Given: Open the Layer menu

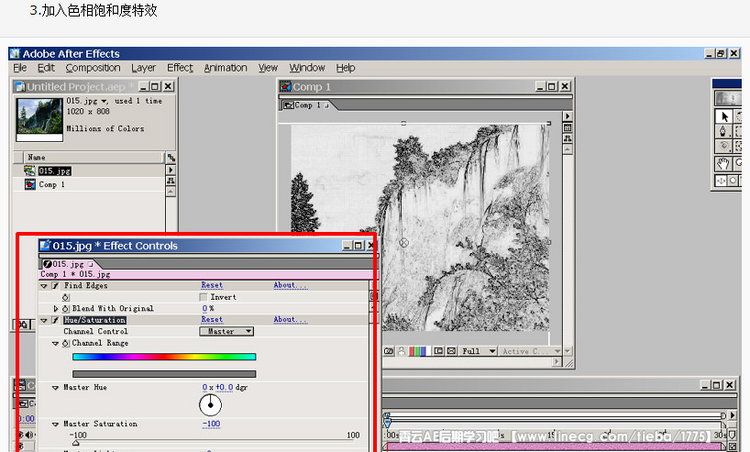Looking at the screenshot, I should coord(143,68).
